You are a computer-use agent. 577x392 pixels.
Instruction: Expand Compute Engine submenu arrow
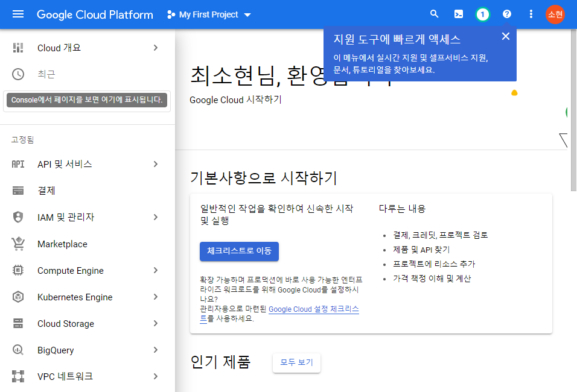coord(156,270)
